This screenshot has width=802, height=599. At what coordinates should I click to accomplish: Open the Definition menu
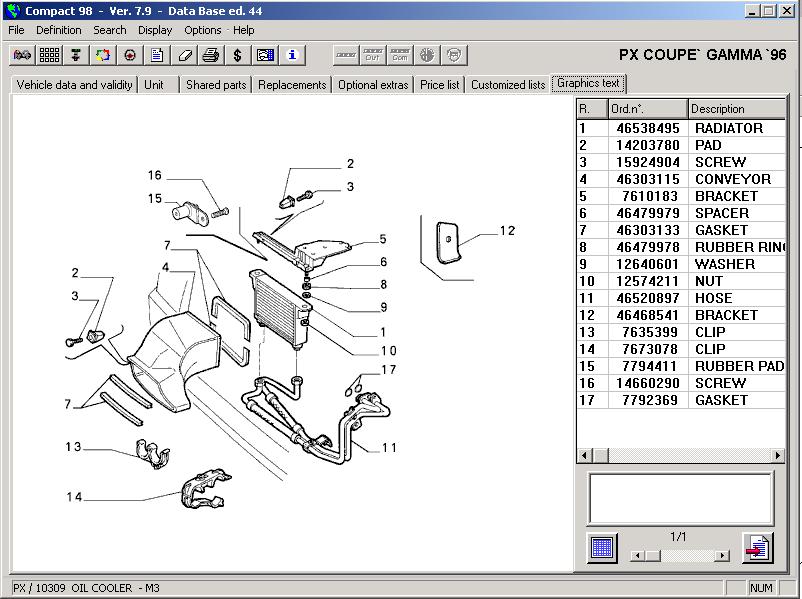click(59, 30)
